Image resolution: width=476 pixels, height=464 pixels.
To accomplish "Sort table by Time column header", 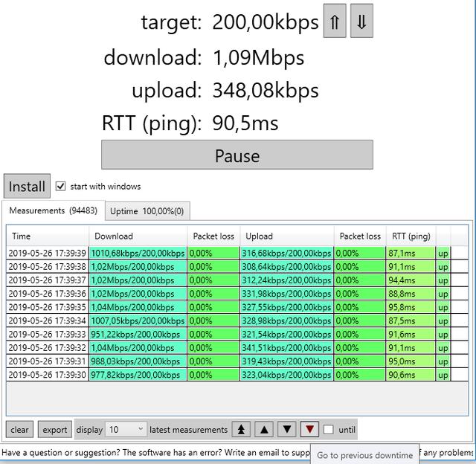I will 48,236.
